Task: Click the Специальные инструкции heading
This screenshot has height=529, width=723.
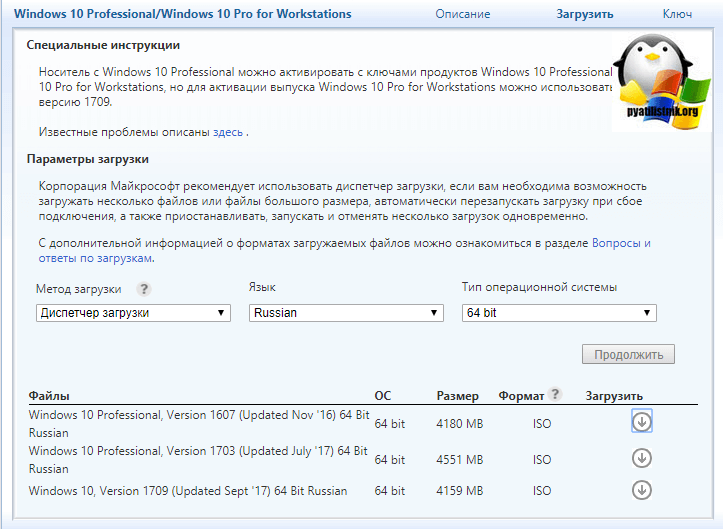Action: coord(103,45)
